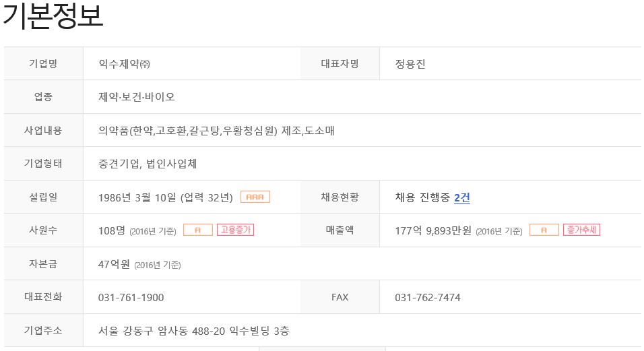Click the 채용 진행중 text
Viewport: 644px width, 351px height.
point(422,197)
